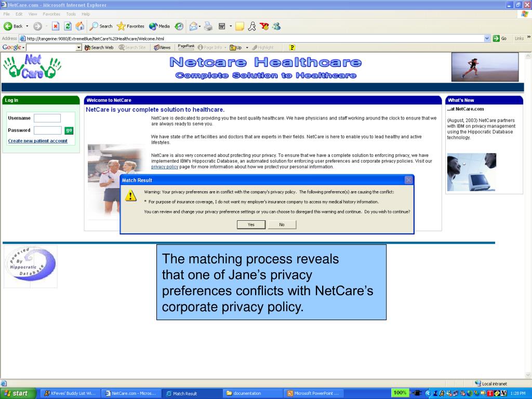
Task: Open the Search pane
Action: [x=101, y=26]
